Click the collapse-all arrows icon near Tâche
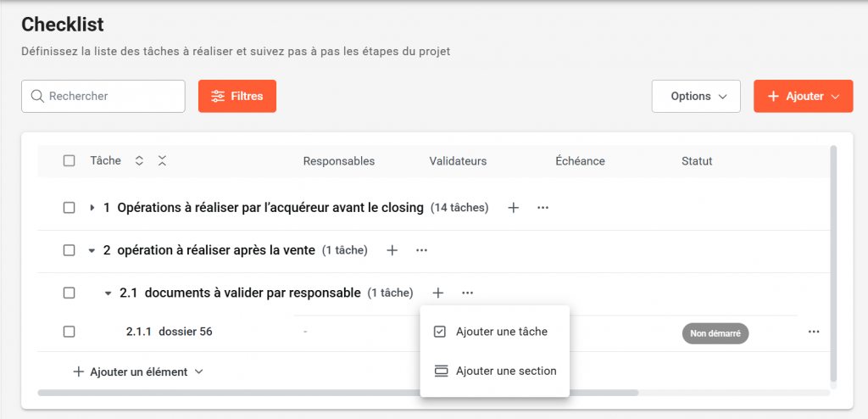Screen dimensions: 868x419 click(x=162, y=161)
